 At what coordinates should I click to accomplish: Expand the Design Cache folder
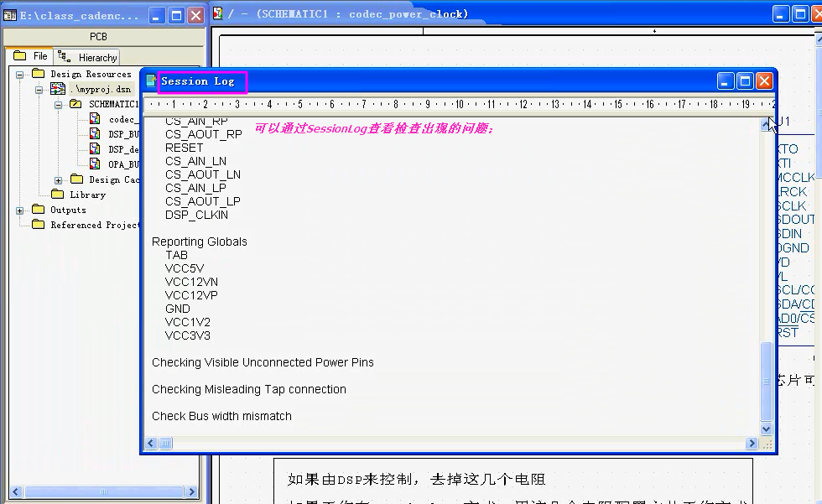pyautogui.click(x=58, y=180)
